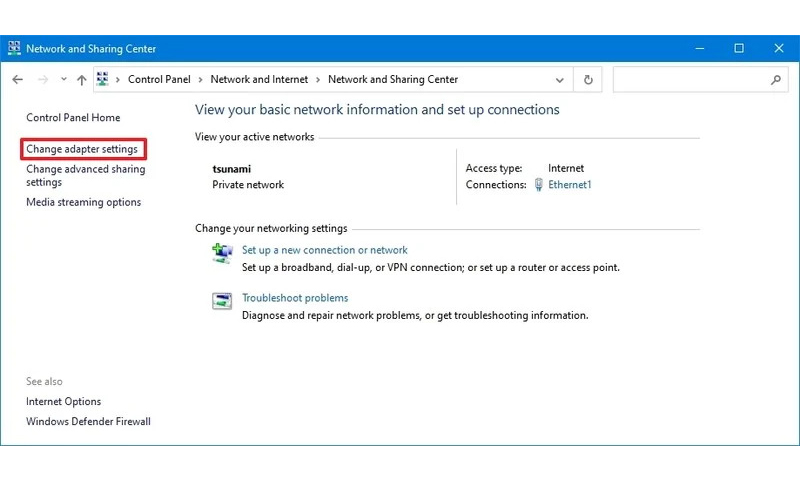Open the Ethernet1 connection status link
This screenshot has height=481, width=800.
point(569,185)
